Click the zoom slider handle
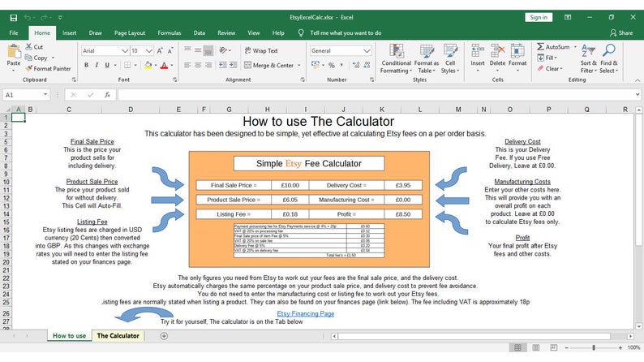644x362 pixels. point(594,347)
